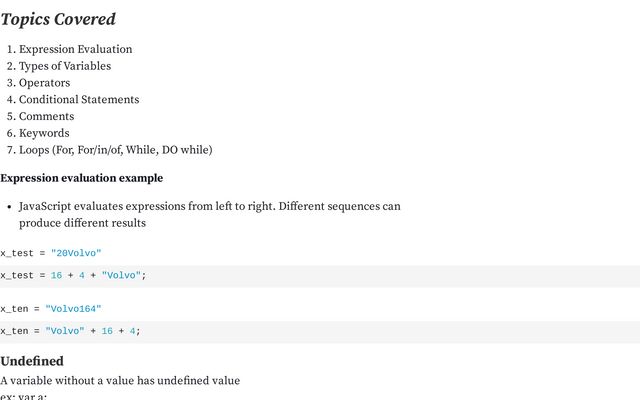The width and height of the screenshot is (640, 400).
Task: Click the Types of Variables item
Action: [x=65, y=66]
